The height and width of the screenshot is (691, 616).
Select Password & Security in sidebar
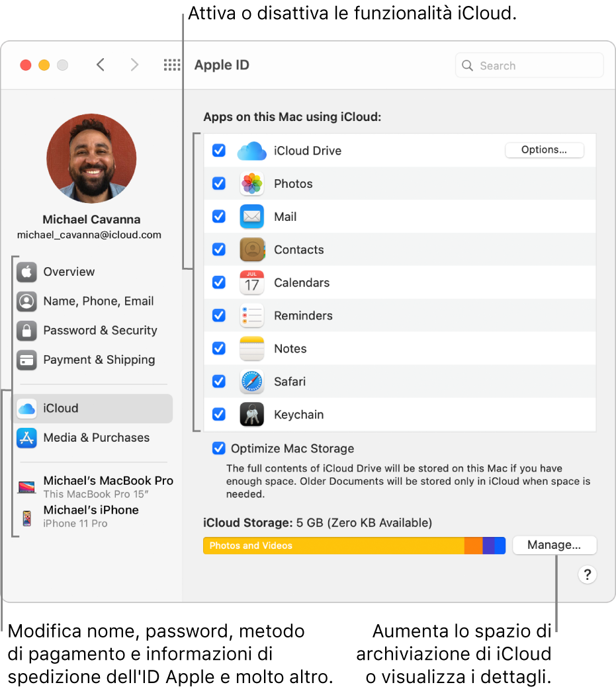point(93,331)
